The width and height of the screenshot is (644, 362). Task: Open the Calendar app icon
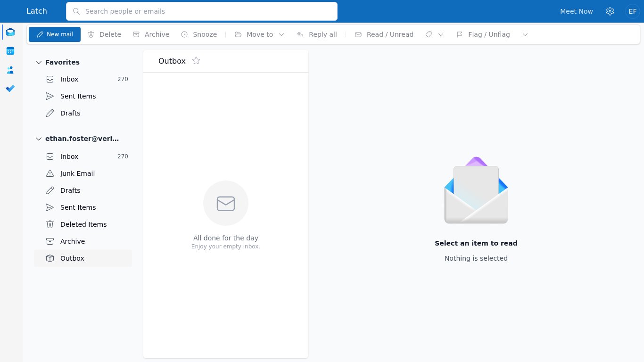[x=10, y=51]
